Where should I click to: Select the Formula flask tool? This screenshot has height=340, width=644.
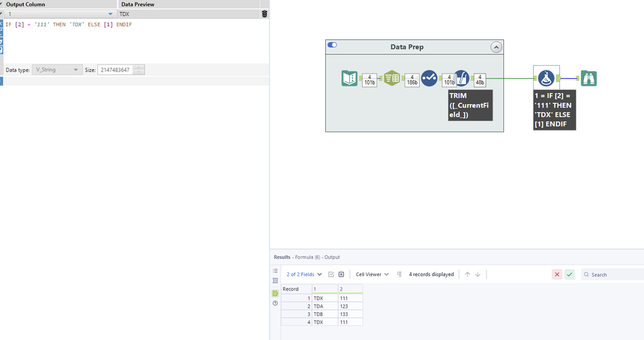(547, 78)
